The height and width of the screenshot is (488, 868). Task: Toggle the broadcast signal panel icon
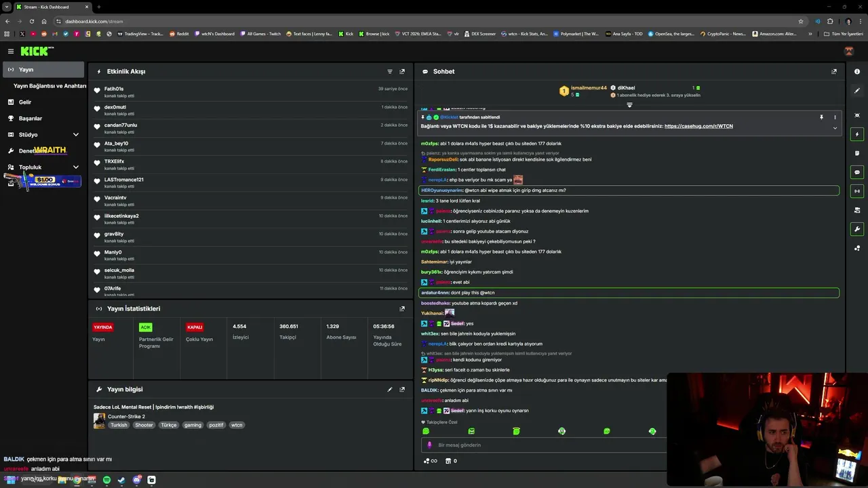click(857, 191)
